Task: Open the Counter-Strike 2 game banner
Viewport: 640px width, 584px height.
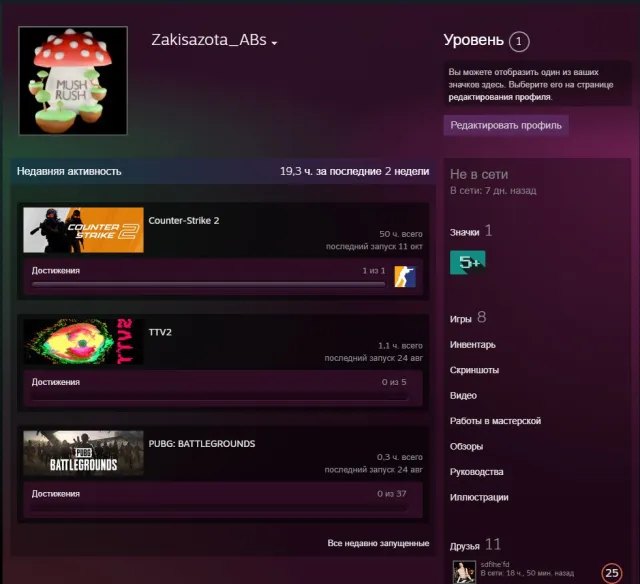Action: click(83, 230)
